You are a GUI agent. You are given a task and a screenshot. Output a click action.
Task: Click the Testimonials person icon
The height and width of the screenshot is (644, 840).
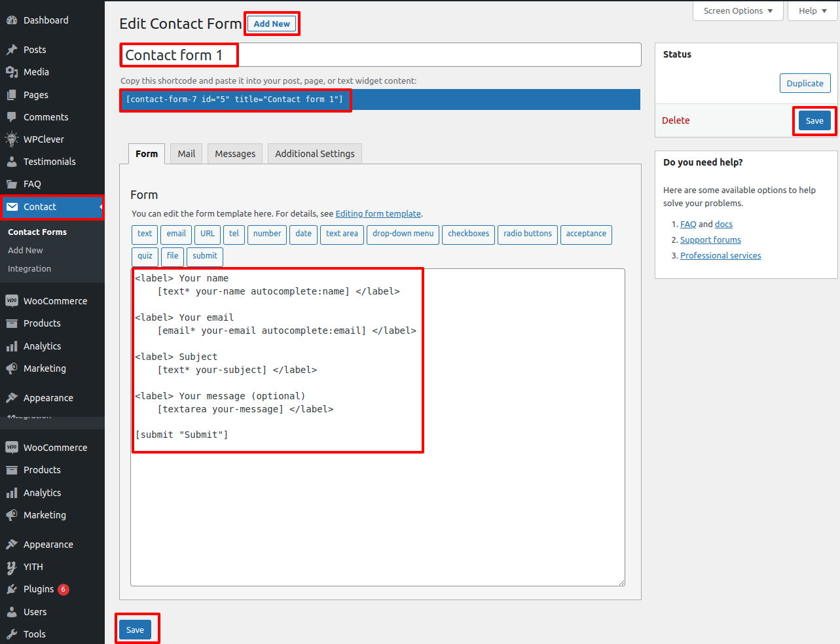click(12, 162)
